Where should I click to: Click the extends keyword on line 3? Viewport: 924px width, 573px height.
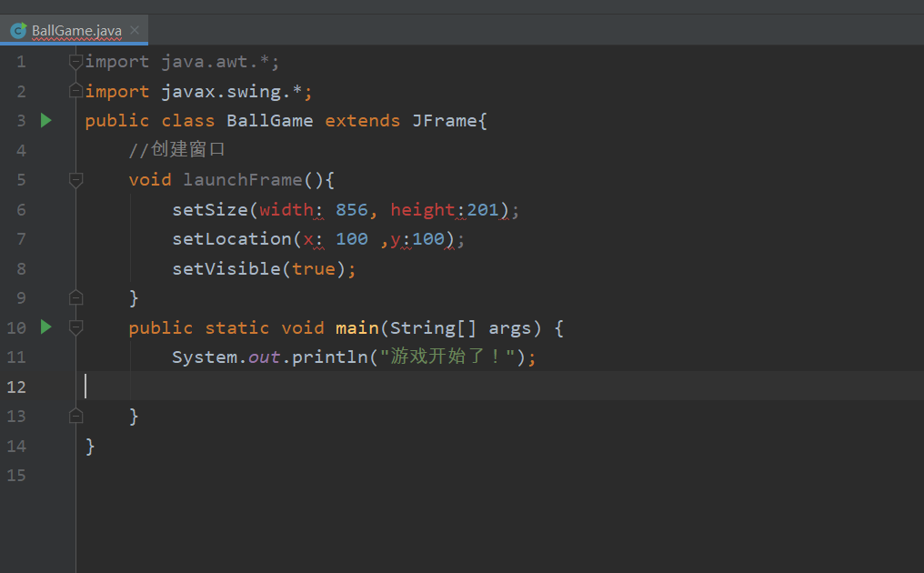tap(362, 121)
